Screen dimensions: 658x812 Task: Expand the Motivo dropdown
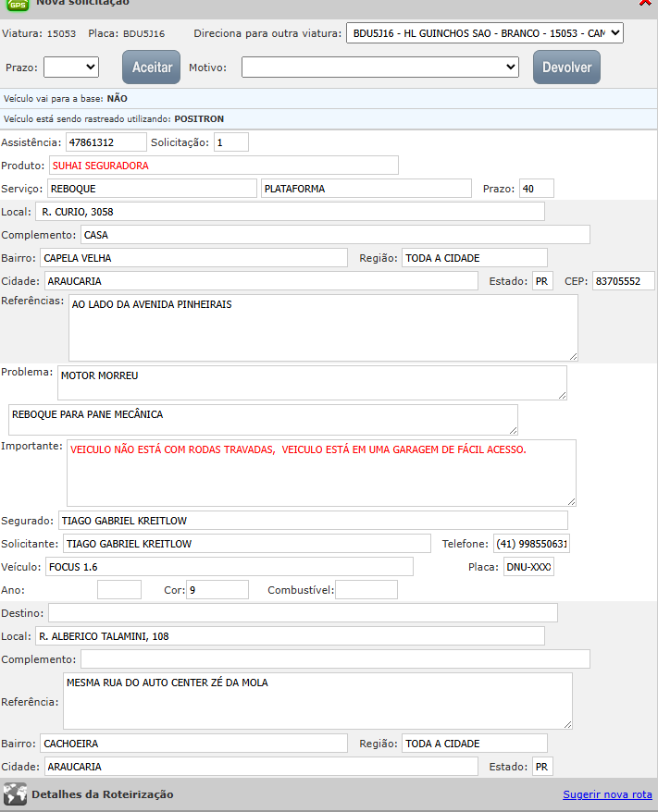(x=379, y=68)
